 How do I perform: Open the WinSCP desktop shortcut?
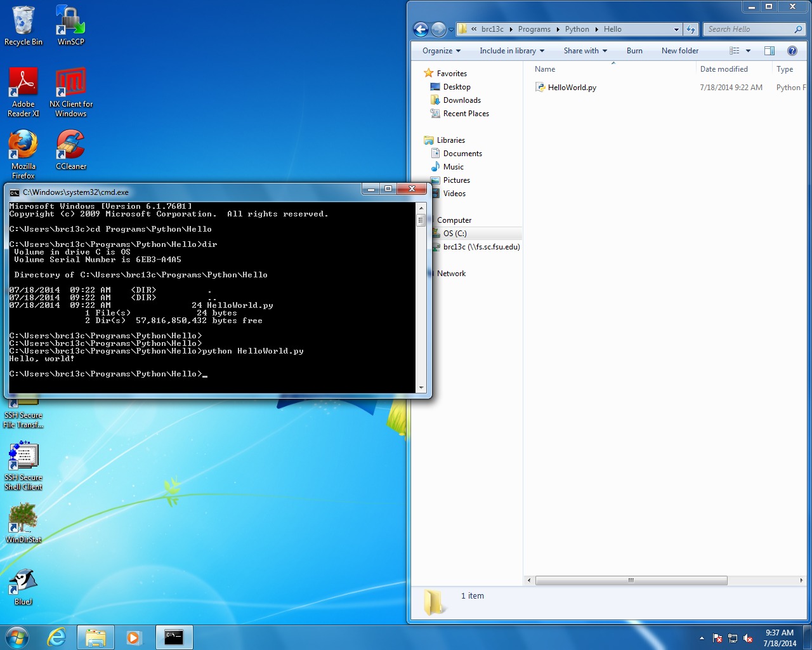[70, 25]
